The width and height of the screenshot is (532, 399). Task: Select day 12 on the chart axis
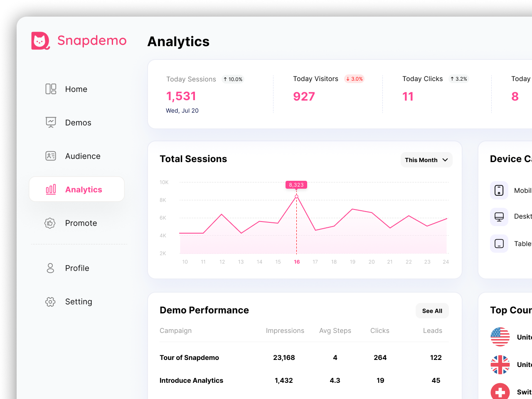tap(222, 262)
